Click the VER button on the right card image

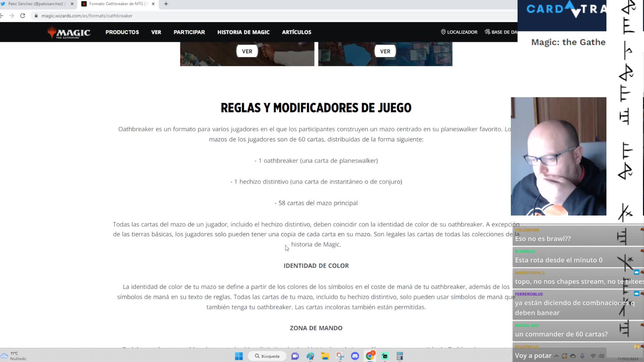[385, 51]
